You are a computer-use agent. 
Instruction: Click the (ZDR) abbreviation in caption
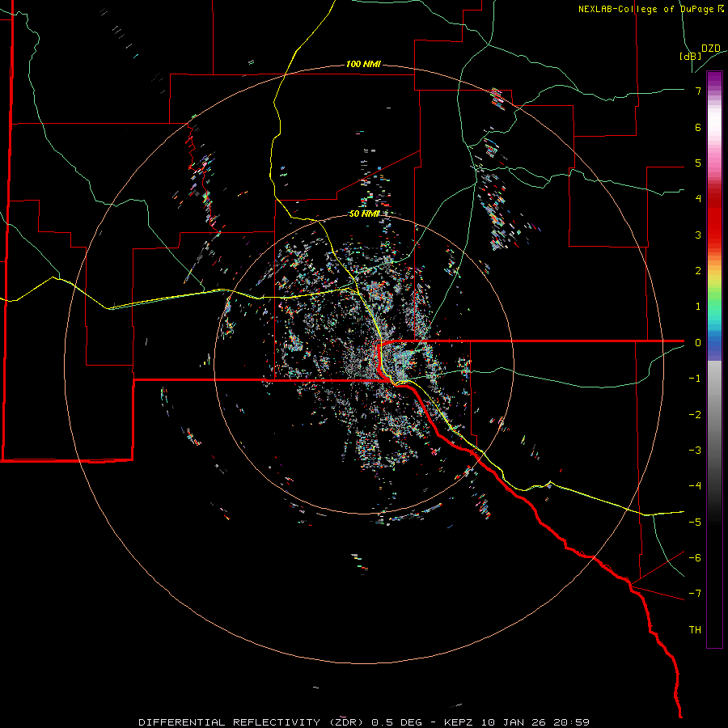point(348,722)
